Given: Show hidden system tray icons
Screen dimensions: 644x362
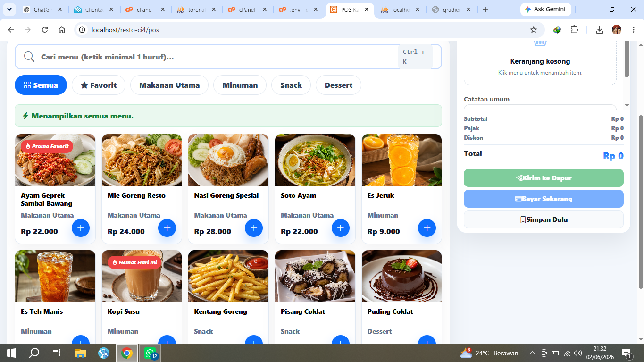Looking at the screenshot, I should (532, 353).
